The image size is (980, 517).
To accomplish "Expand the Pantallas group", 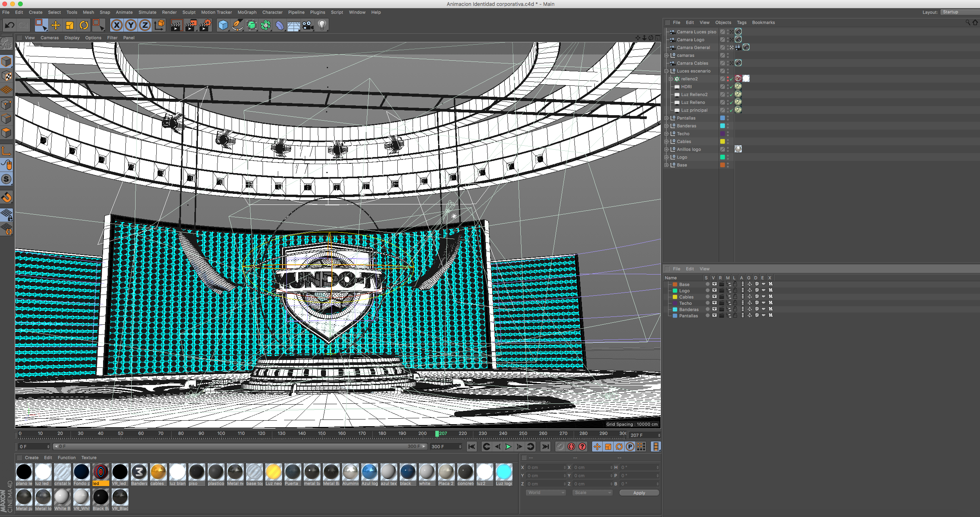I will pyautogui.click(x=667, y=118).
